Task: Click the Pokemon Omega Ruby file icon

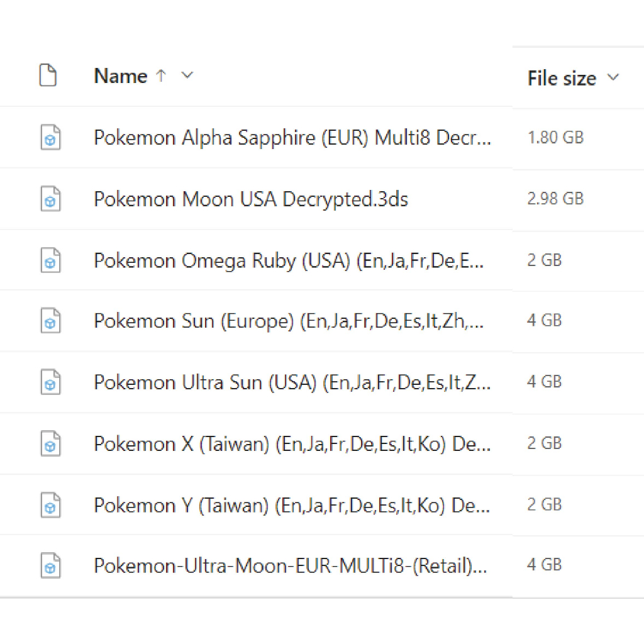Action: coord(50,260)
